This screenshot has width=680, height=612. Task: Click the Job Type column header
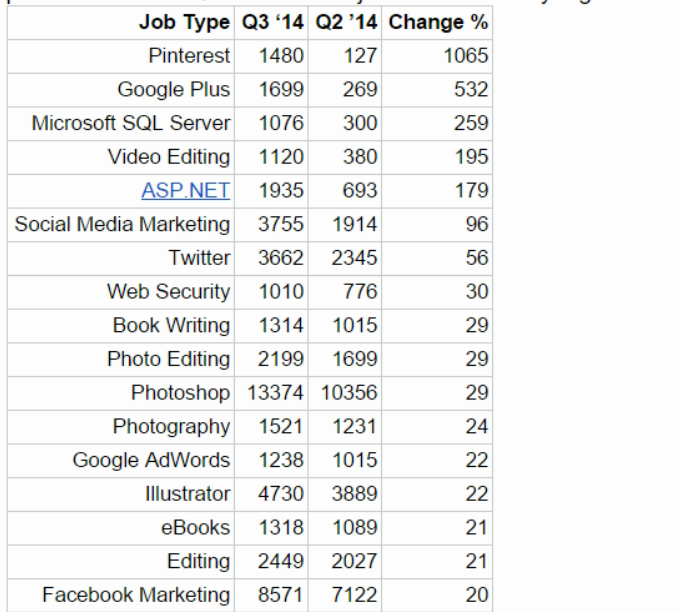tap(184, 22)
